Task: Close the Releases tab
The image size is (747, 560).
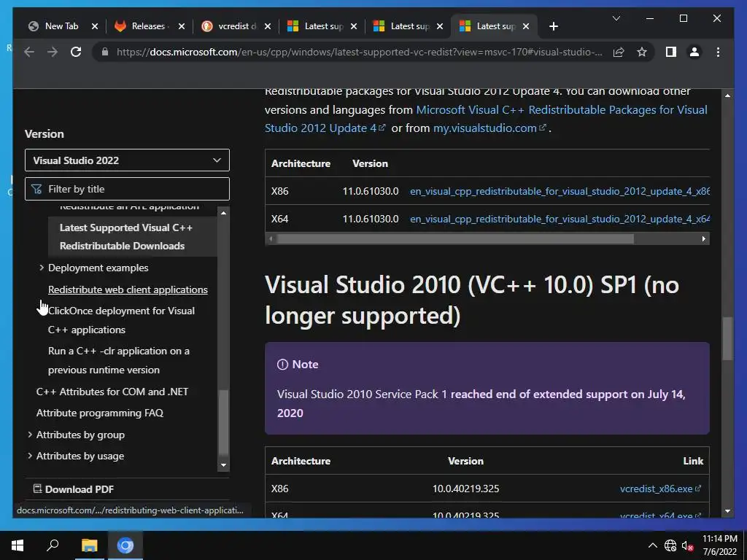Action: tap(181, 26)
